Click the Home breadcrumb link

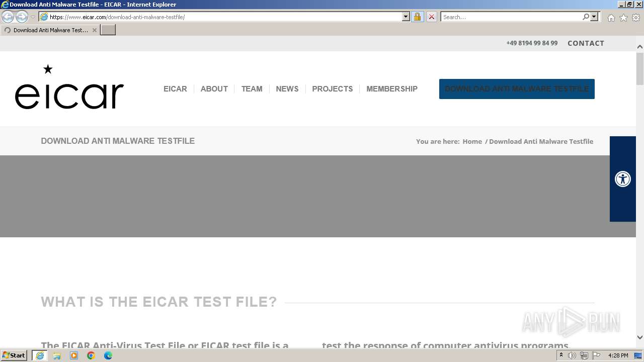click(x=472, y=141)
